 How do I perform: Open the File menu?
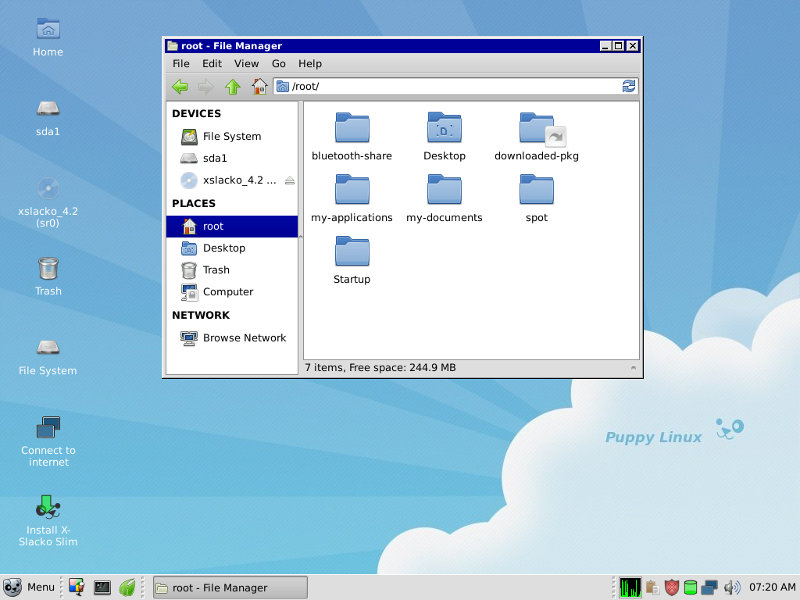tap(181, 64)
